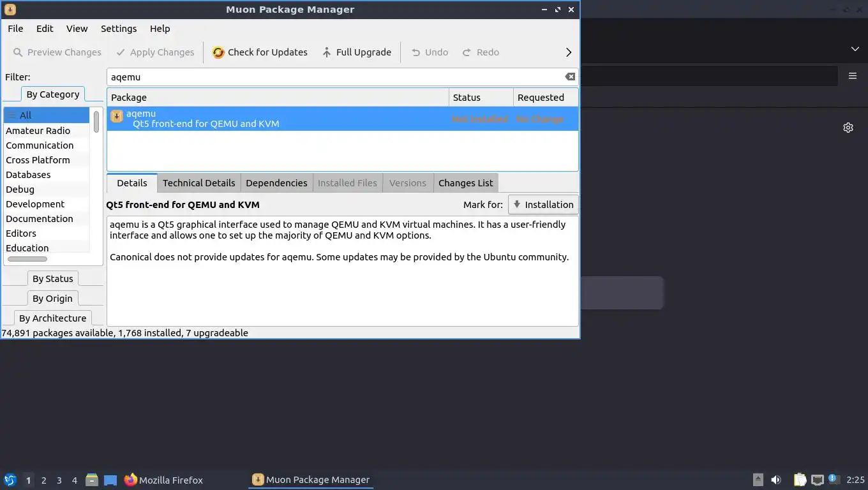
Task: Open hamburger menu in background window
Action: coord(853,75)
